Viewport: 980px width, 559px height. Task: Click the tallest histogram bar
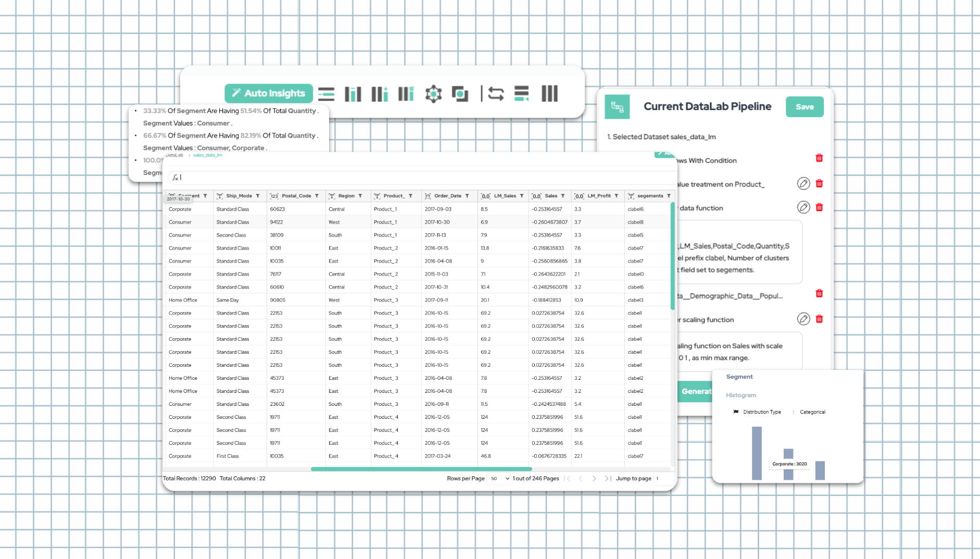click(757, 453)
